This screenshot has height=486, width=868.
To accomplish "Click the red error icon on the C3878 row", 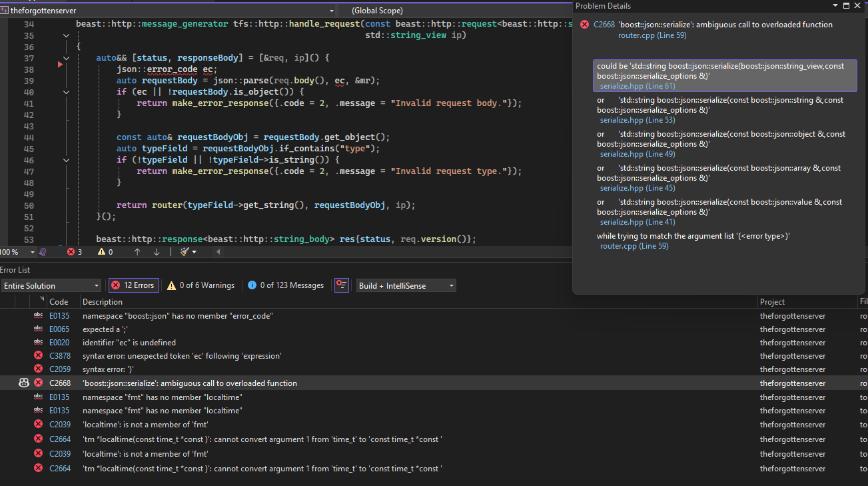I will coord(38,356).
